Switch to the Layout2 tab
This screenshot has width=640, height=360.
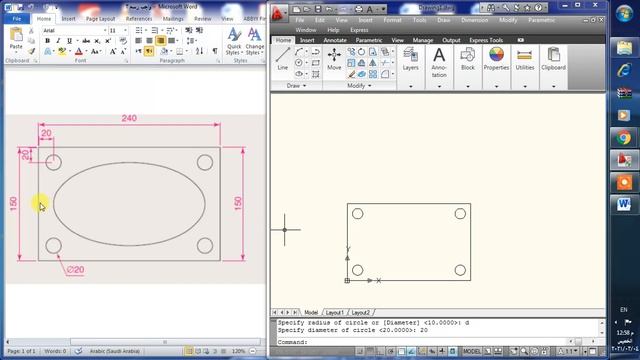pyautogui.click(x=360, y=313)
